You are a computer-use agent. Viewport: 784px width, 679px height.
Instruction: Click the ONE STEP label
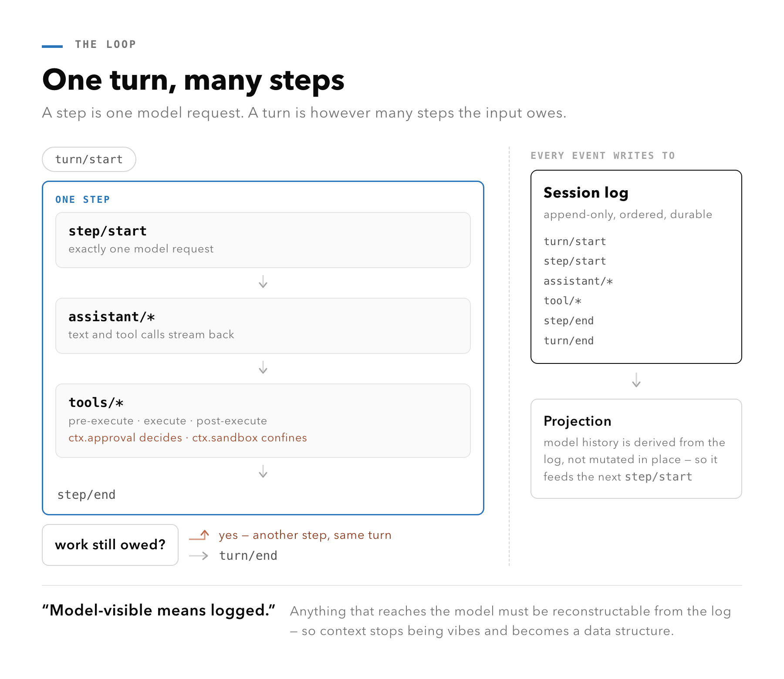[x=83, y=200]
